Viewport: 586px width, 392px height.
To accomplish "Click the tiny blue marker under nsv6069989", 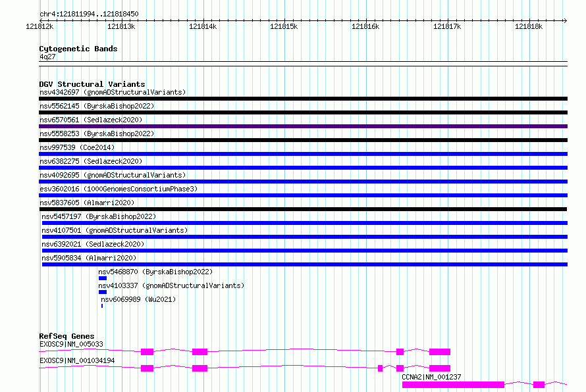I will pyautogui.click(x=102, y=306).
